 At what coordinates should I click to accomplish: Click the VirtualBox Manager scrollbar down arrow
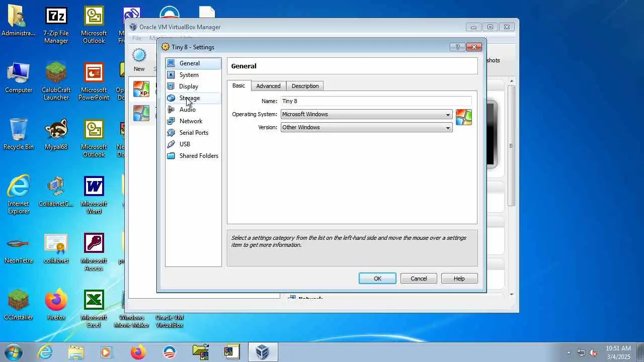[512, 295]
